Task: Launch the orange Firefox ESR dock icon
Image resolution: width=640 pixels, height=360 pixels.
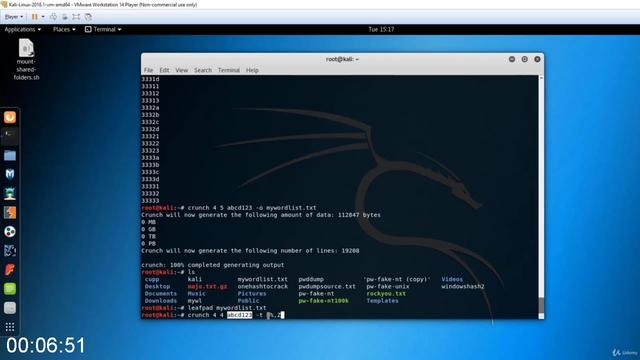Action: pyautogui.click(x=10, y=117)
